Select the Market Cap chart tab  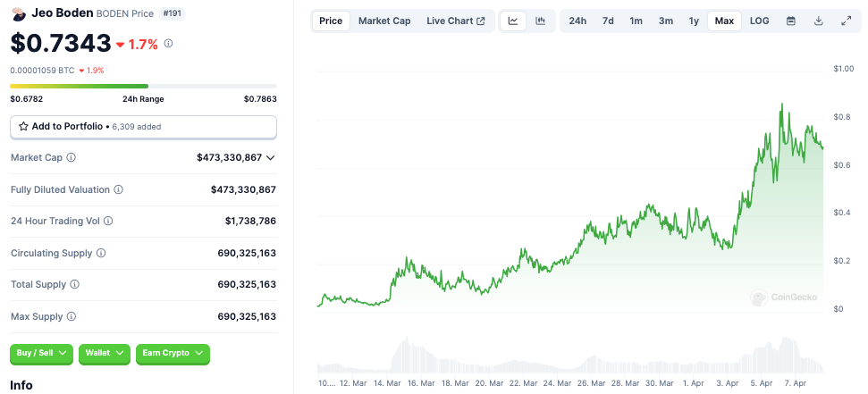(x=384, y=21)
